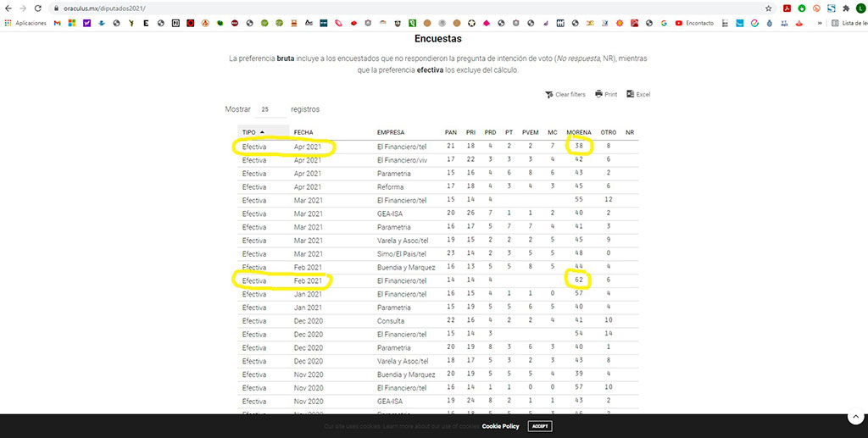Sort the table by TIPO column

pyautogui.click(x=253, y=132)
